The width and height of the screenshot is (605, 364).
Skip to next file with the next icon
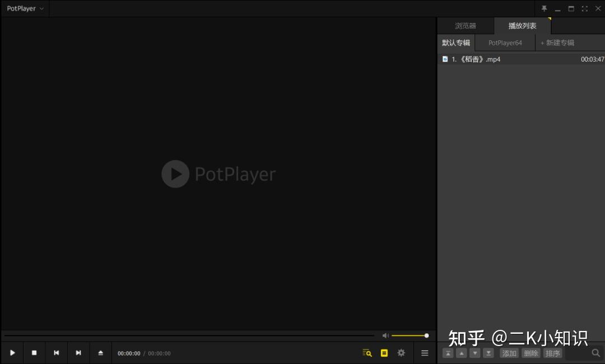(78, 353)
